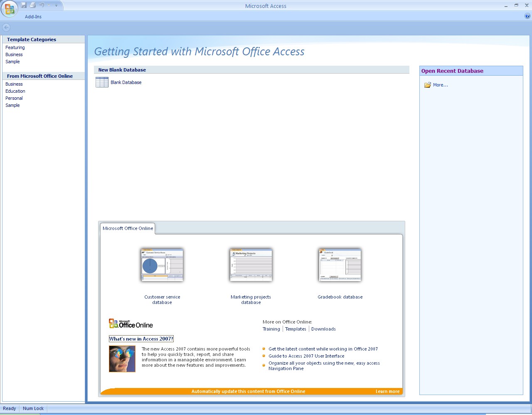Open Customer service database thumbnail
The width and height of the screenshot is (532, 415).
click(162, 265)
